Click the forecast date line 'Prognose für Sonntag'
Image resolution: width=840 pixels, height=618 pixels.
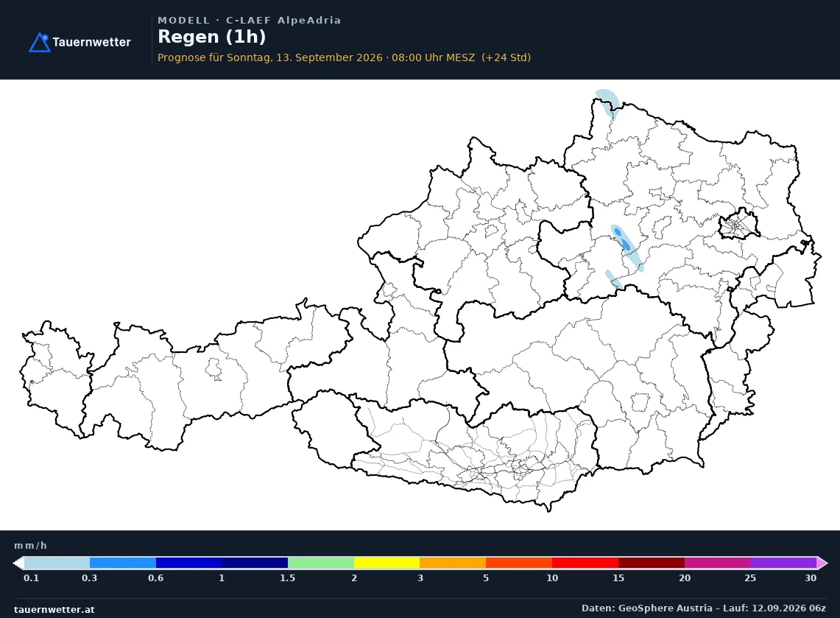coord(344,57)
